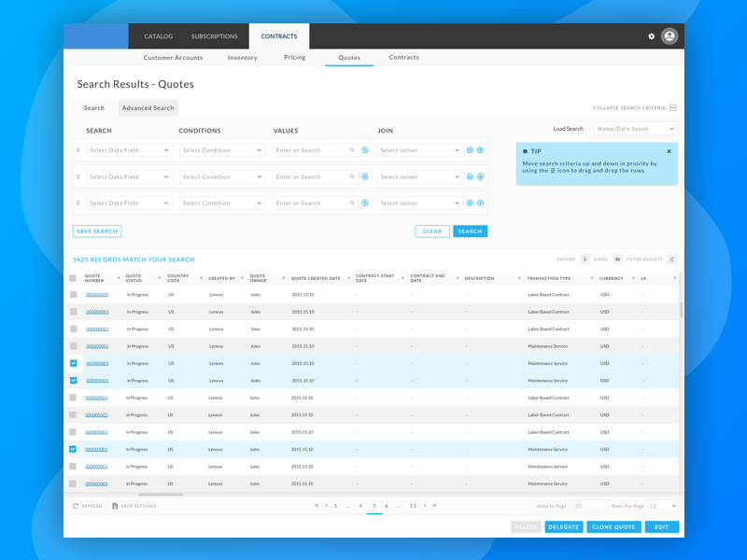The image size is (747, 560).
Task: Check the checkbox on the first quote row
Action: pyautogui.click(x=75, y=294)
